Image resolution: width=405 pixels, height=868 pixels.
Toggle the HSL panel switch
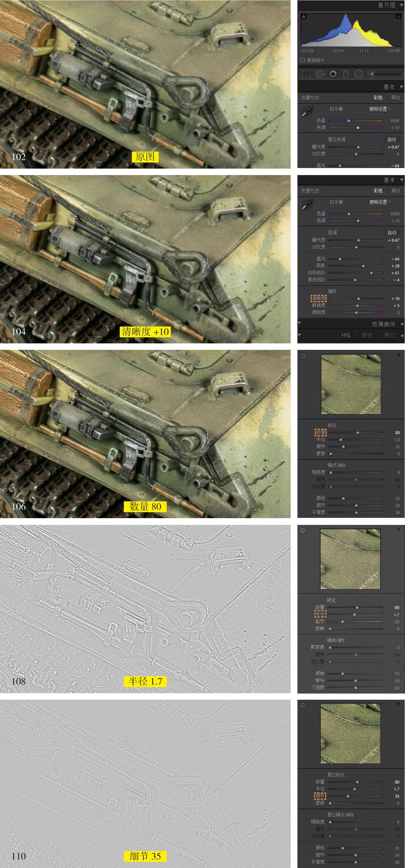click(x=299, y=335)
